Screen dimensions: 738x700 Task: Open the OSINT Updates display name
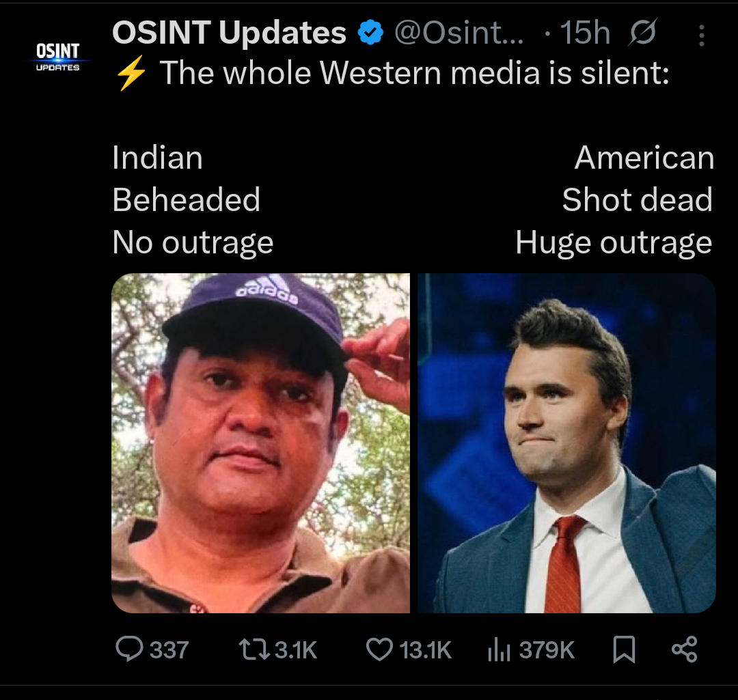[229, 33]
